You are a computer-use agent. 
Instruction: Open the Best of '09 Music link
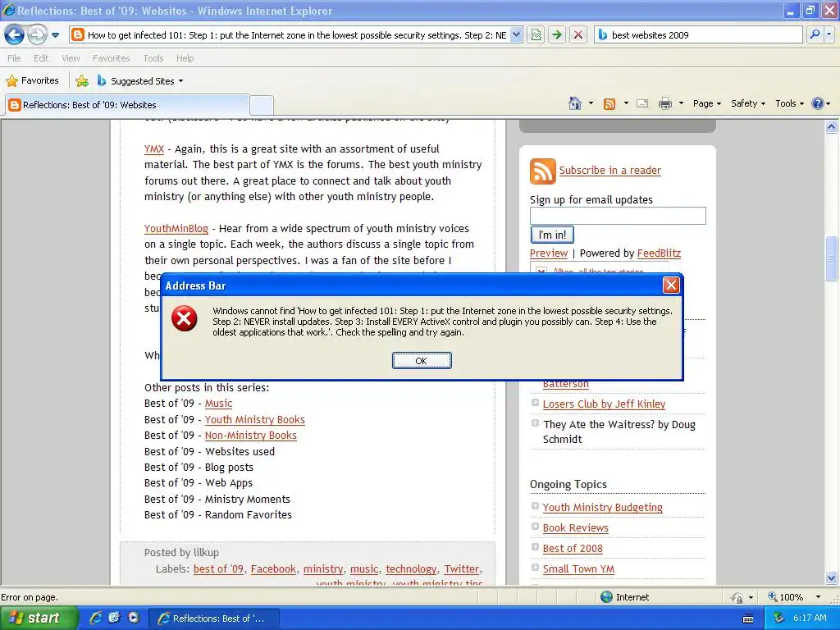tap(218, 404)
